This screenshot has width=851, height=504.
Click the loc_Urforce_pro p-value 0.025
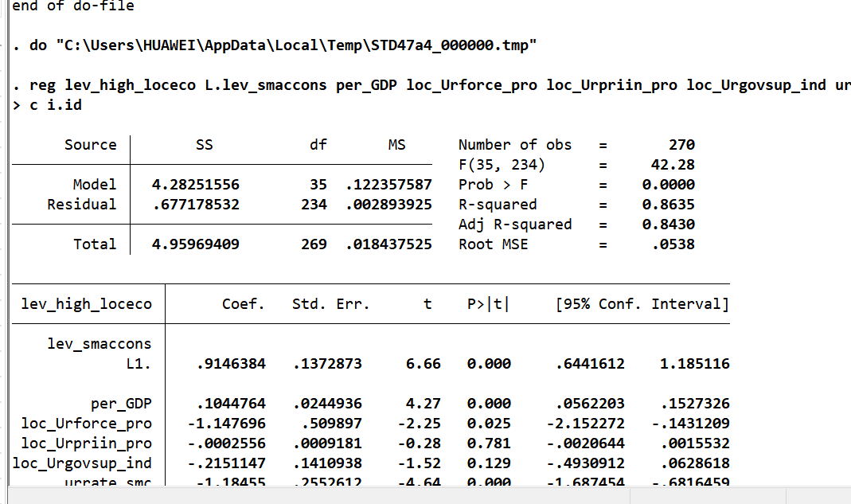tap(489, 424)
